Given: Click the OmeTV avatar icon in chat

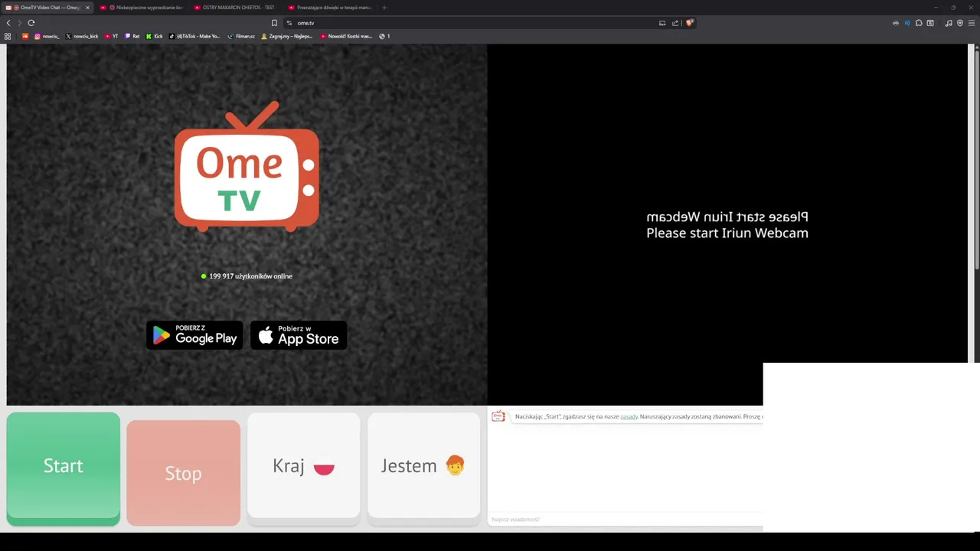Looking at the screenshot, I should coord(498,416).
